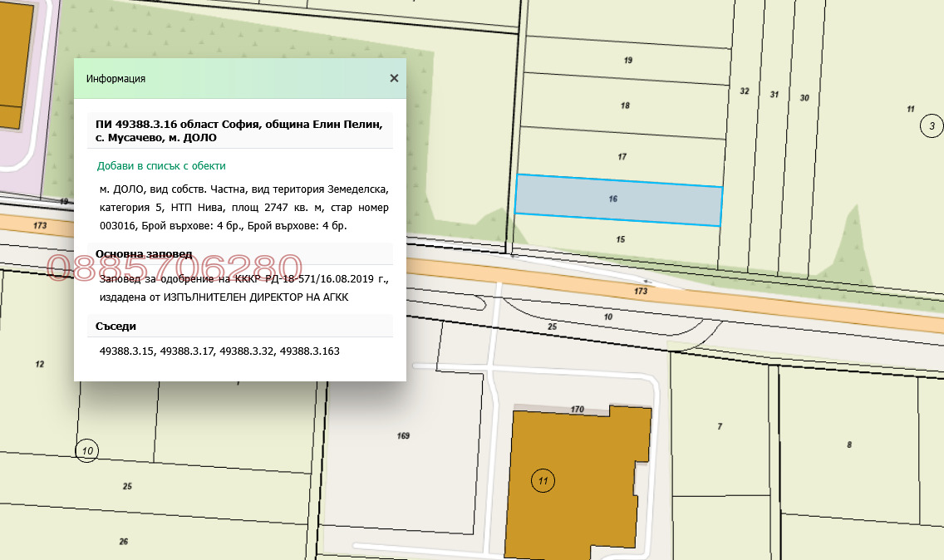The image size is (944, 560).
Task: Click the circled 3 district marker
Action: tap(932, 126)
